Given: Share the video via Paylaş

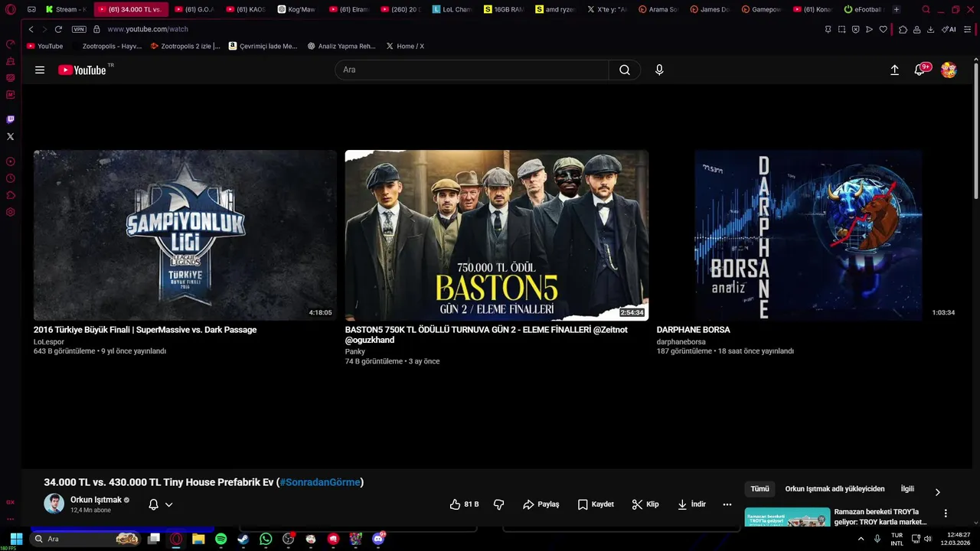Looking at the screenshot, I should click(541, 504).
